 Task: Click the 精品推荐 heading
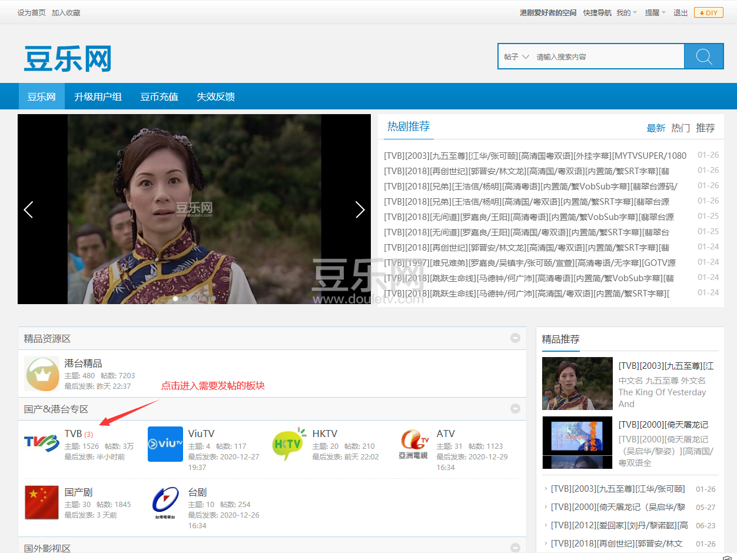coord(560,339)
